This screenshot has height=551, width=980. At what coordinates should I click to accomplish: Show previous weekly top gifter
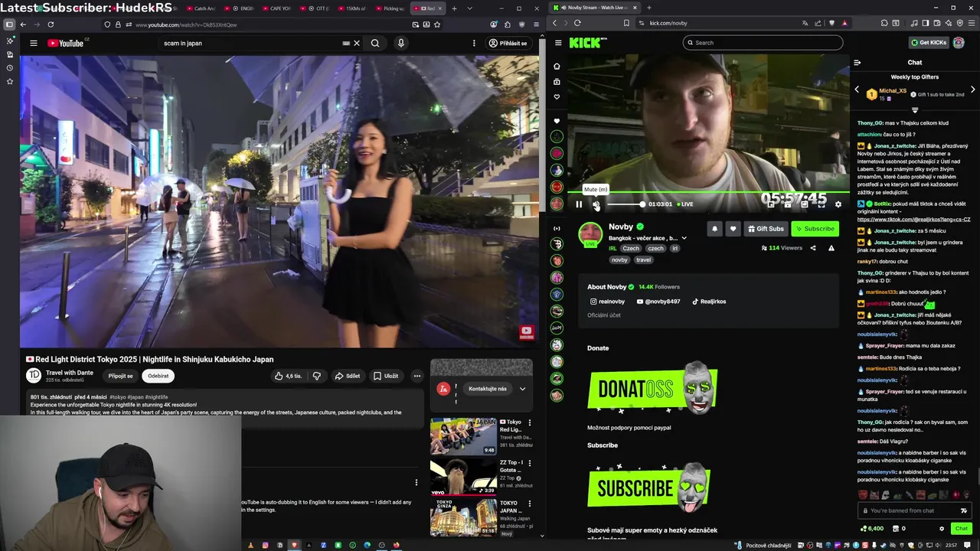(x=857, y=90)
